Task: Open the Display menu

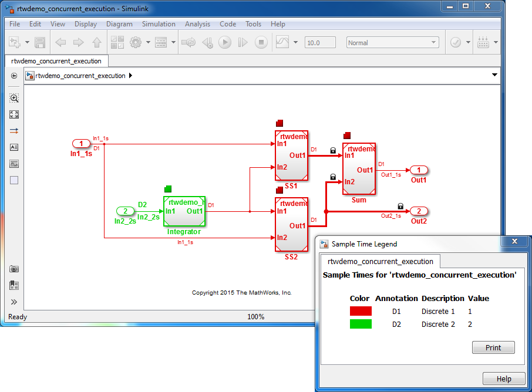Action: 86,24
